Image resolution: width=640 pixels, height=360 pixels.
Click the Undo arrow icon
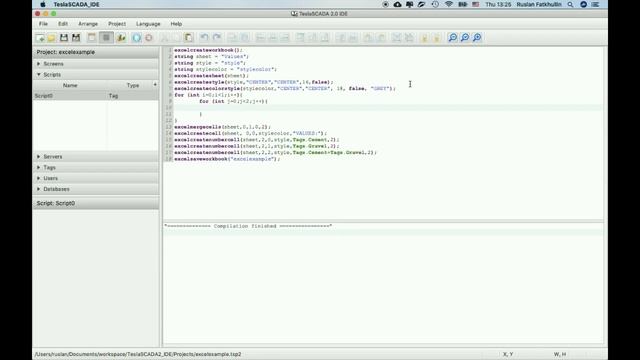coord(204,38)
